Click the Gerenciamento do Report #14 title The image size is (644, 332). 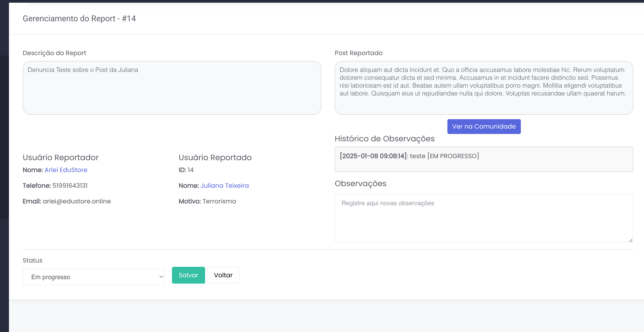click(x=79, y=19)
